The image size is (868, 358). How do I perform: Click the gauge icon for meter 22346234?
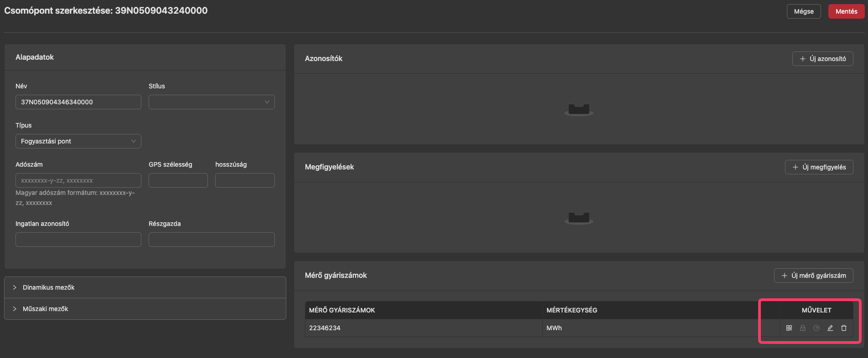point(816,328)
